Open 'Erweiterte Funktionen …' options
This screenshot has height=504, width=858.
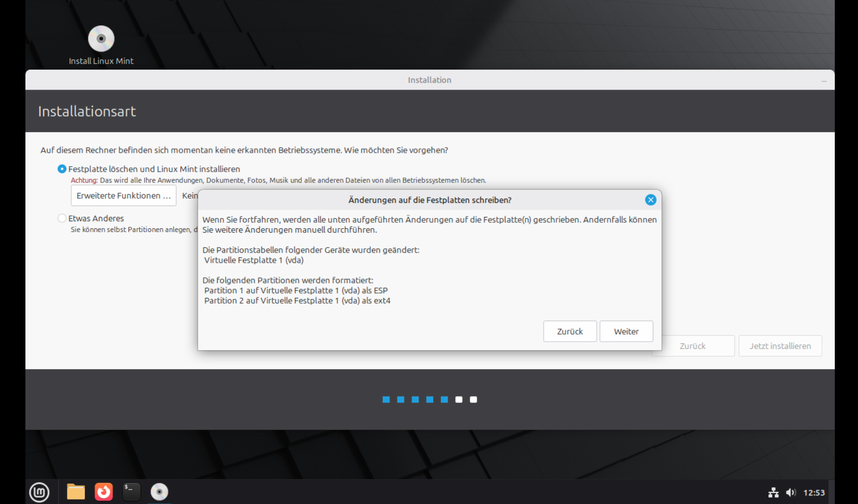tap(124, 195)
